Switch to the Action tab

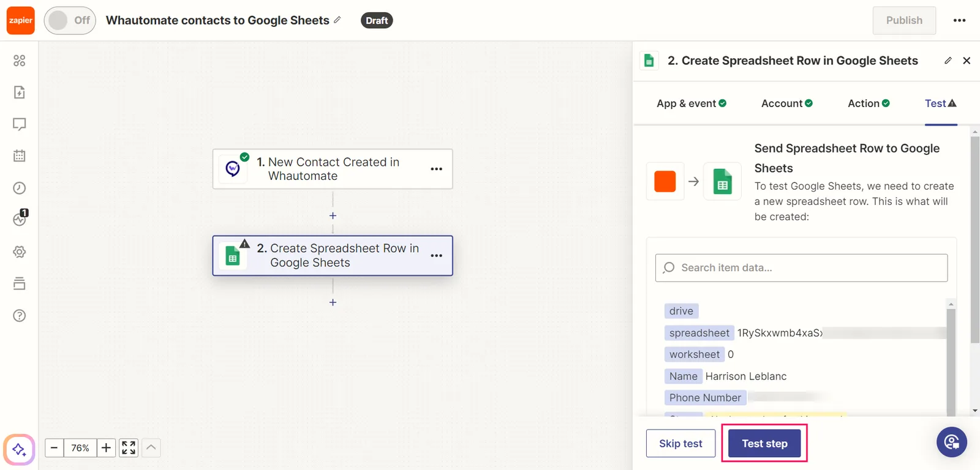tap(869, 103)
